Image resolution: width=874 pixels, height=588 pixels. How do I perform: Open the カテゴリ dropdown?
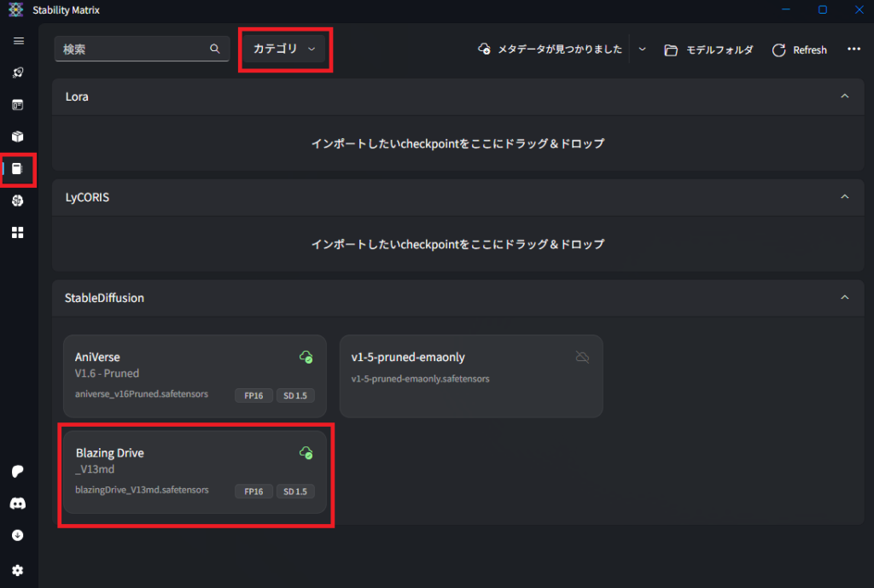tap(285, 49)
